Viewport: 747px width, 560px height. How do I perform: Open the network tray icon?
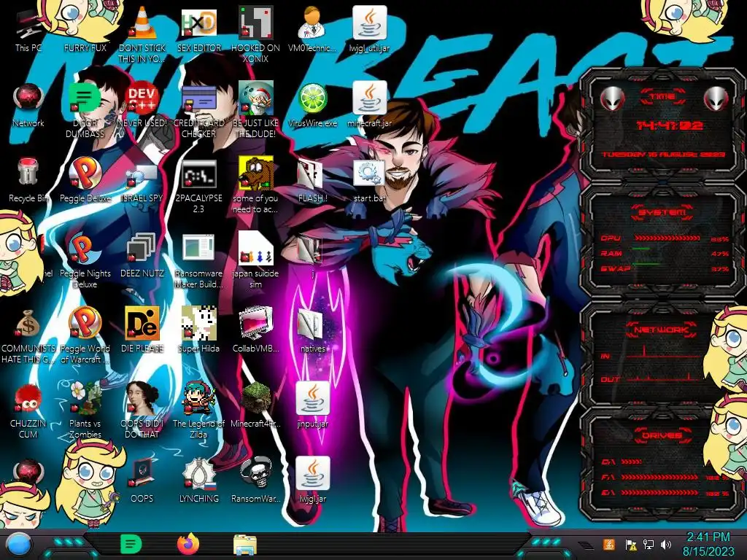click(648, 545)
